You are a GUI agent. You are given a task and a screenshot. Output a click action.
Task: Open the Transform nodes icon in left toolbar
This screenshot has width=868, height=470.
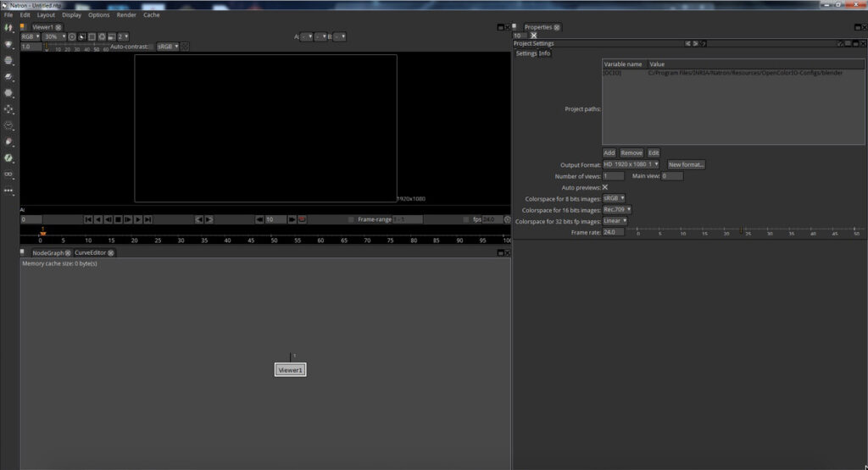[8, 109]
